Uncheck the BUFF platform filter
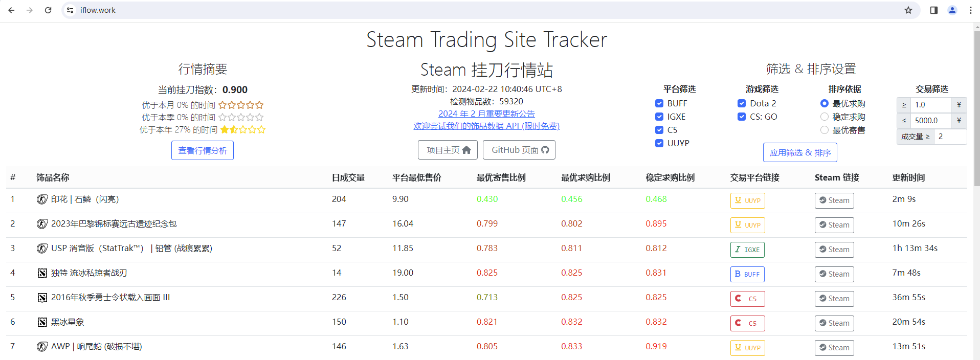 tap(659, 103)
